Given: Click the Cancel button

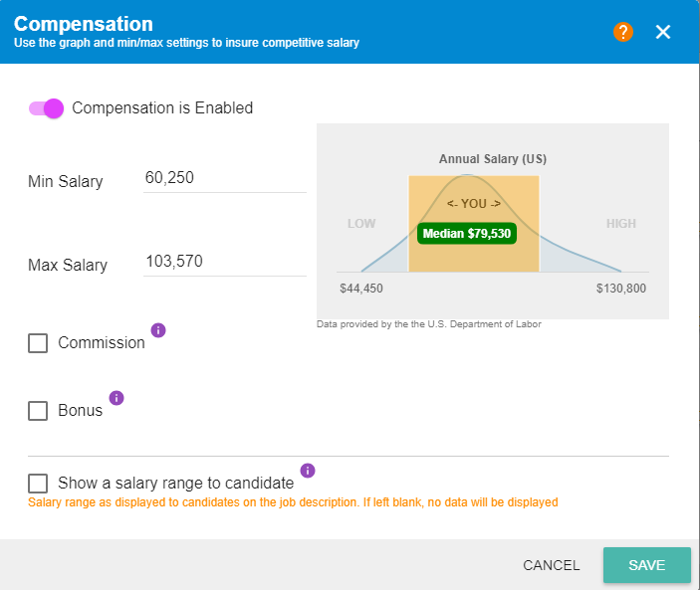Looking at the screenshot, I should [x=551, y=565].
